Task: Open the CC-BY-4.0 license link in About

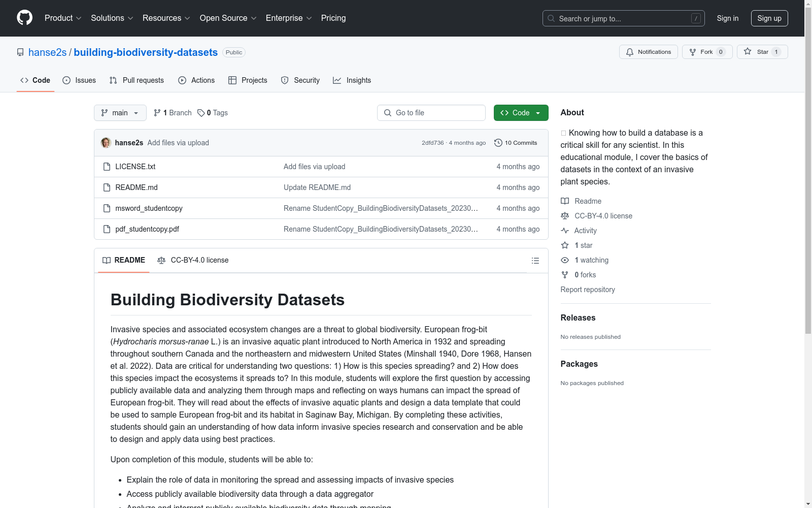Action: coord(597,216)
